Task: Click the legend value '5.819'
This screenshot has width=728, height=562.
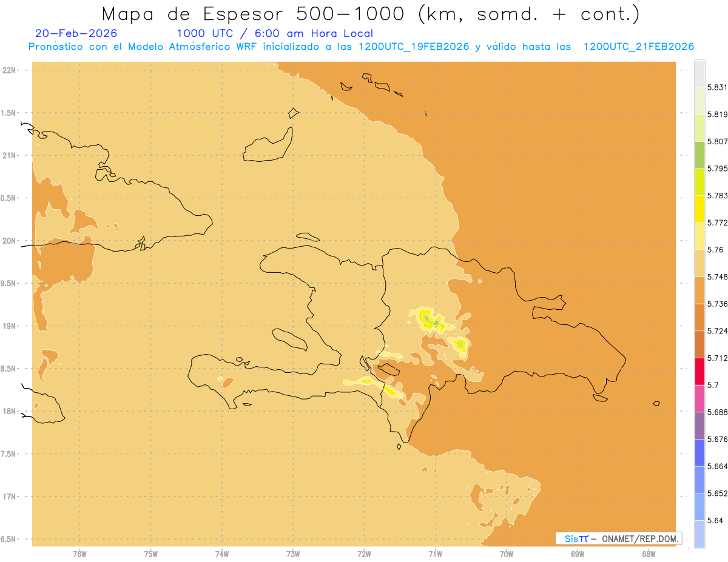Action: tap(717, 115)
